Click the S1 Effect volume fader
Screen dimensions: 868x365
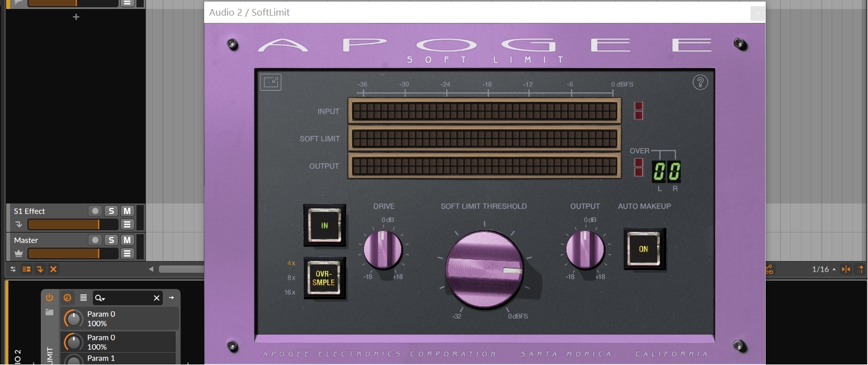point(73,225)
